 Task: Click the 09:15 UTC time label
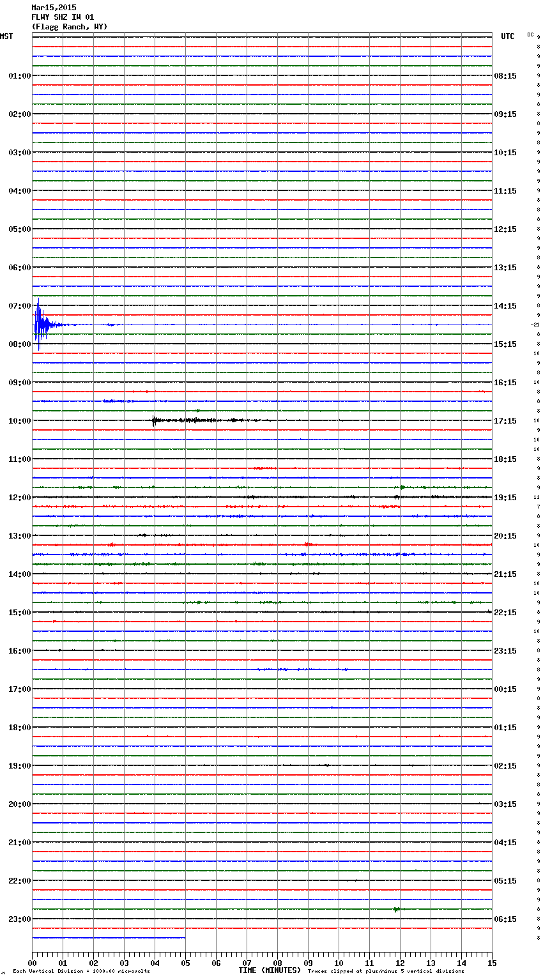coord(505,114)
